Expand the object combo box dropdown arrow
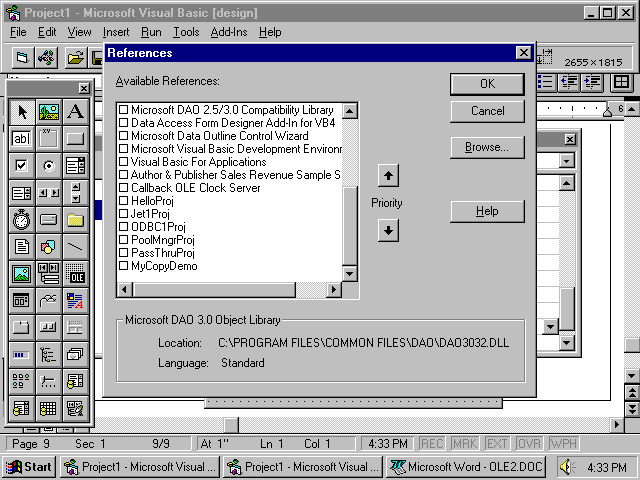This screenshot has height=480, width=640. point(567,160)
